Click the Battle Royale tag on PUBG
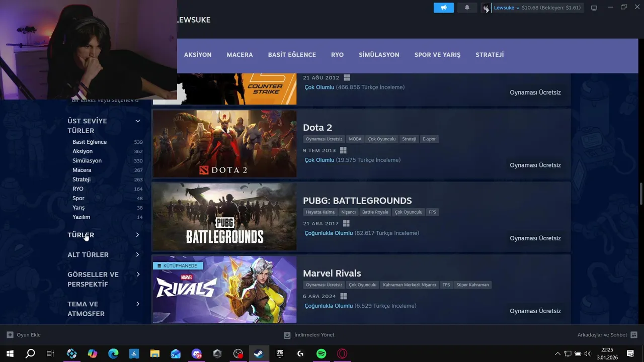The image size is (644, 362). pos(375,212)
